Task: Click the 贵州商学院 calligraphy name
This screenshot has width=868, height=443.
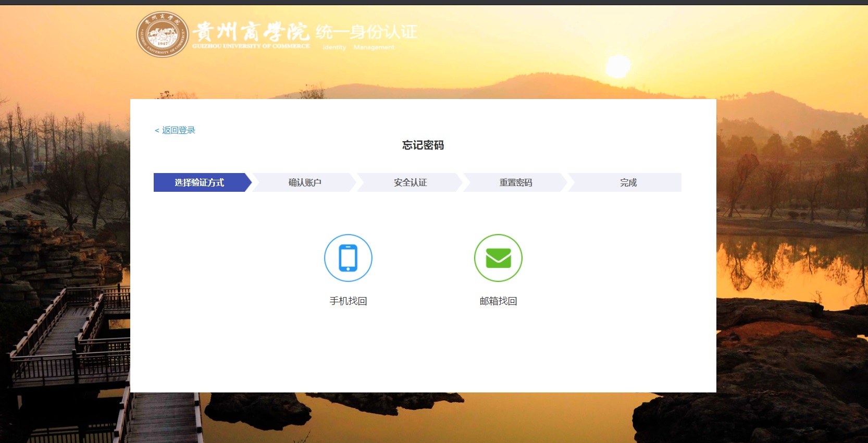Action: [x=251, y=32]
